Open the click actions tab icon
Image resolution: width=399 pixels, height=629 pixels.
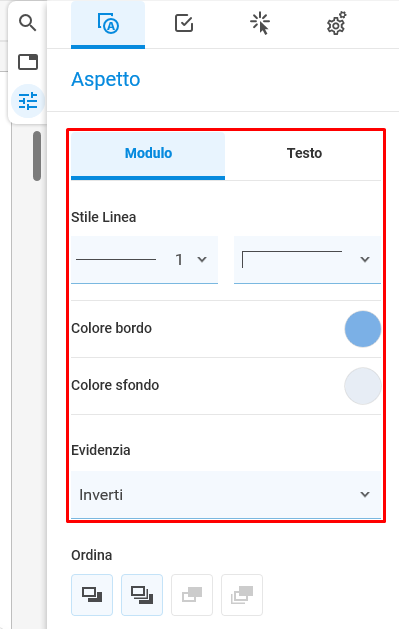(260, 23)
